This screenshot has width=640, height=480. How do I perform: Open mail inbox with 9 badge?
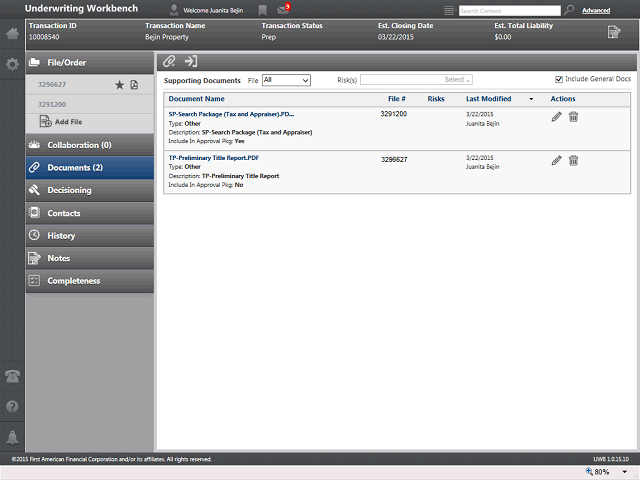tap(283, 9)
